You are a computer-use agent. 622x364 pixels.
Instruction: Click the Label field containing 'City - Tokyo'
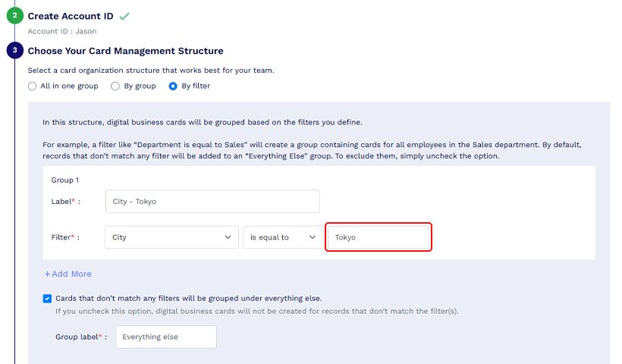click(212, 202)
